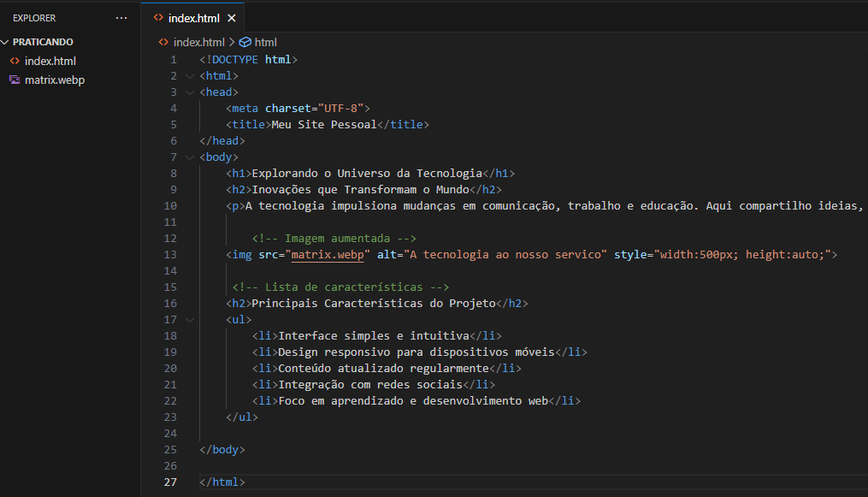Switch to the index.html editor tab
The image size is (868, 497).
coord(194,18)
